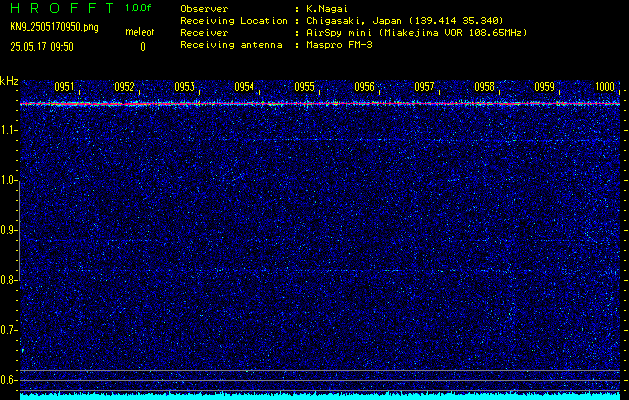Viewport: 629px width, 400px height.
Task: Click the 0953 time marker
Action: pos(185,87)
